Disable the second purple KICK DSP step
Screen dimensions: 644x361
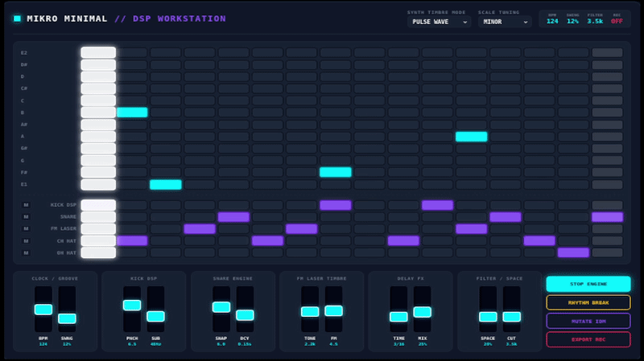[437, 205]
